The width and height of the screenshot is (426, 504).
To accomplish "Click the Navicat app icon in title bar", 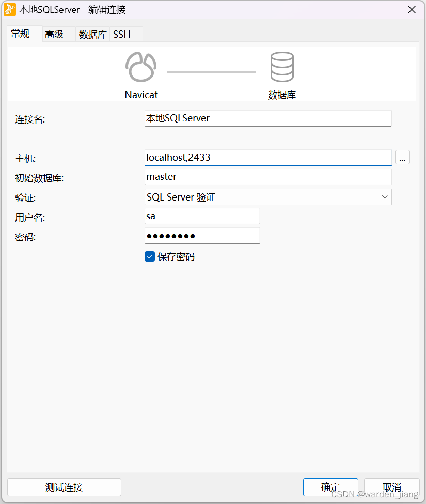I will [x=9, y=9].
